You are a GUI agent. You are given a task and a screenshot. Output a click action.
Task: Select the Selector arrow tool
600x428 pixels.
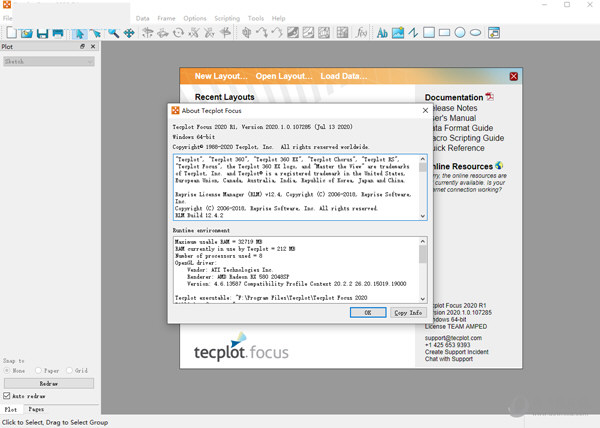80,33
